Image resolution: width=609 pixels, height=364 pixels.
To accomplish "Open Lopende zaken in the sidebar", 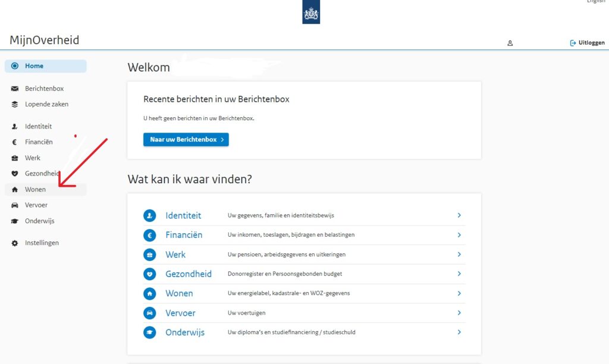I will click(45, 104).
